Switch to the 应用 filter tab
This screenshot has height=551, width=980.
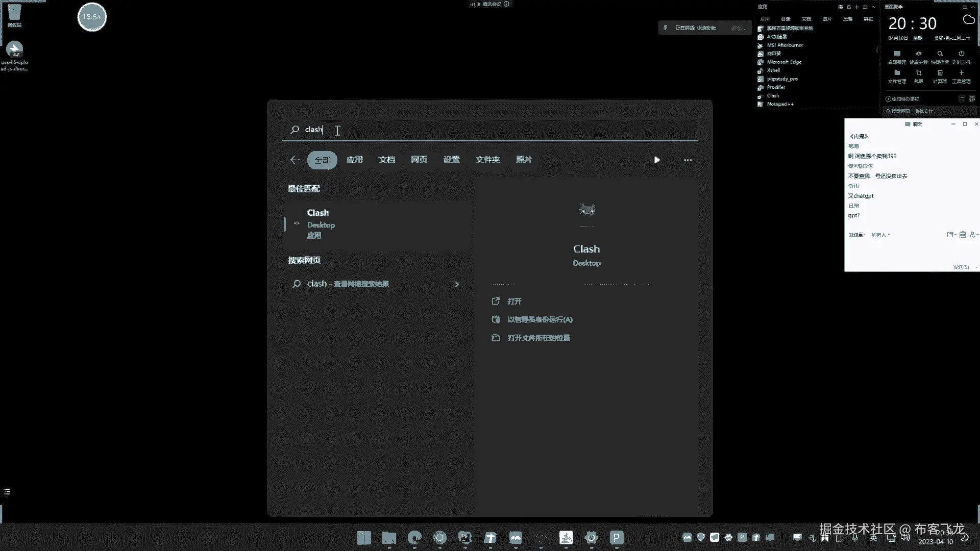(x=354, y=160)
